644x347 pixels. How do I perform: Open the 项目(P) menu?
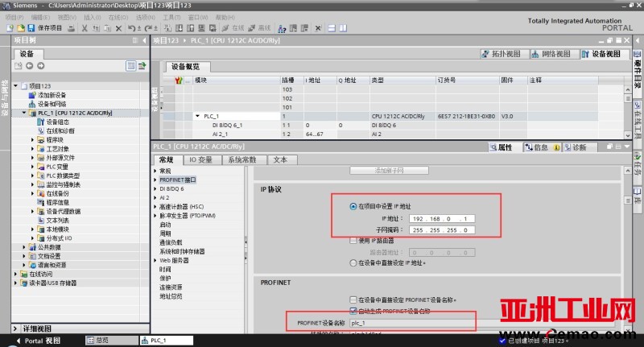tap(14, 17)
